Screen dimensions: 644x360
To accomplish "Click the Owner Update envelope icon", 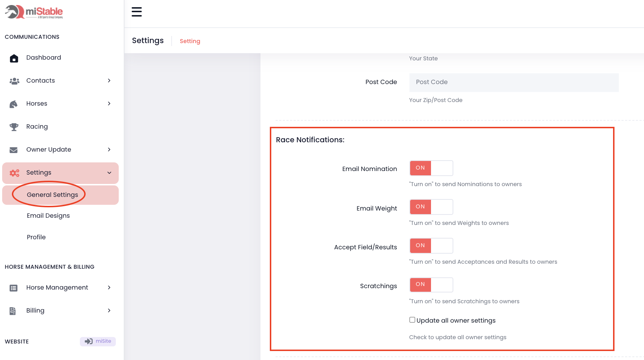I will pyautogui.click(x=14, y=150).
